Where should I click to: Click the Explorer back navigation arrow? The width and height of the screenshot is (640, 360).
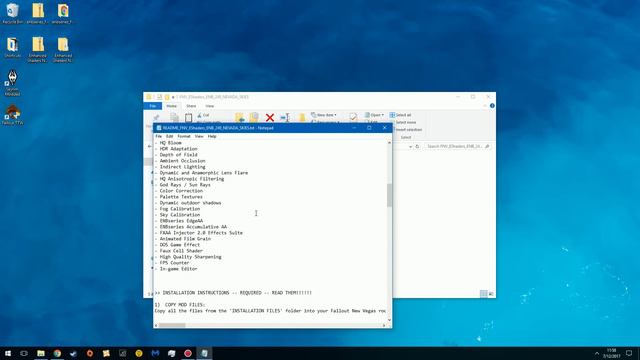click(x=149, y=146)
